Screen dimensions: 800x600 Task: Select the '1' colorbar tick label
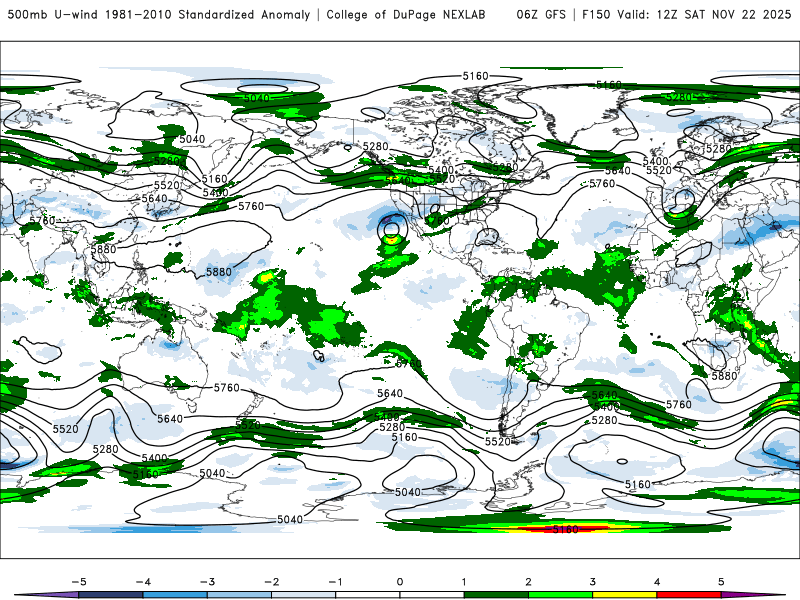[464, 582]
